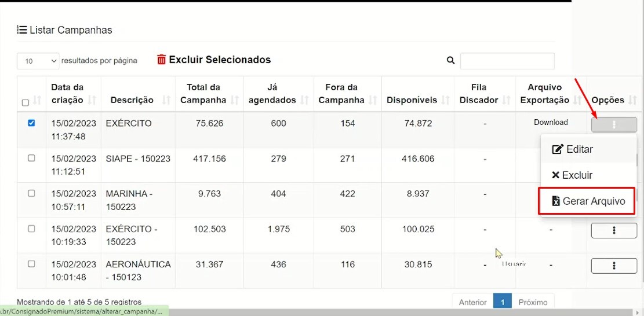Screen dimensions: 644x316
Task: Click sort arrows on Fila Discador column
Action: (x=507, y=100)
